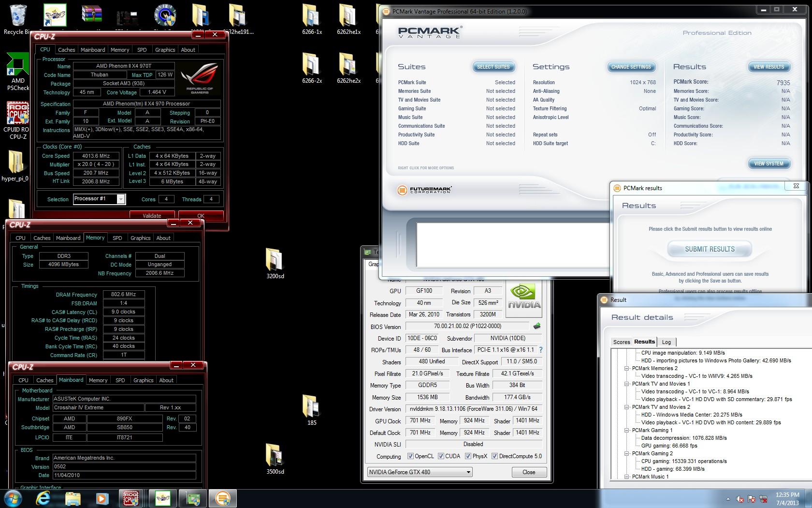Click the VIEW SYSTEM button
The image size is (812, 508).
pyautogui.click(x=769, y=164)
